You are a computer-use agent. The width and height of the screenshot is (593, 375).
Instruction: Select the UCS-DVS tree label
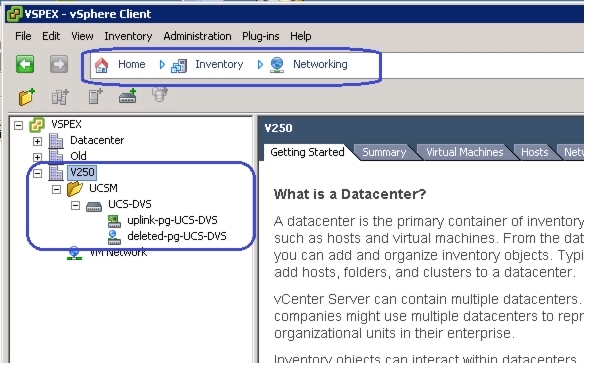[x=130, y=204]
